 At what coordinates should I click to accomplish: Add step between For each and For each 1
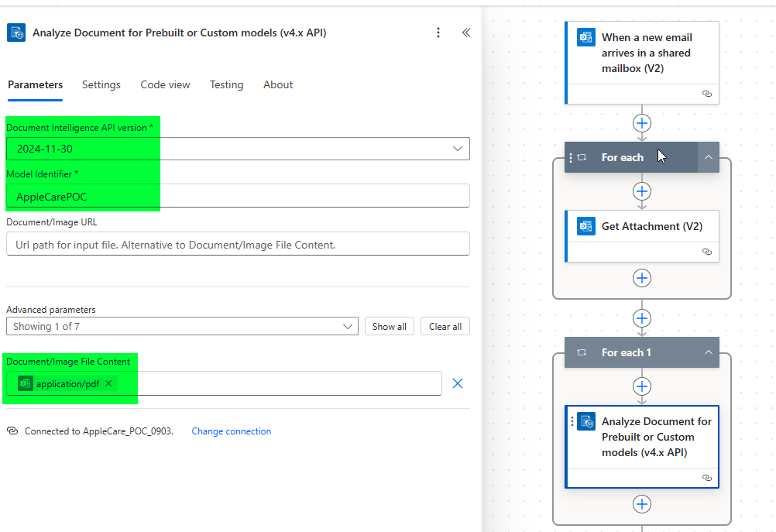point(642,318)
